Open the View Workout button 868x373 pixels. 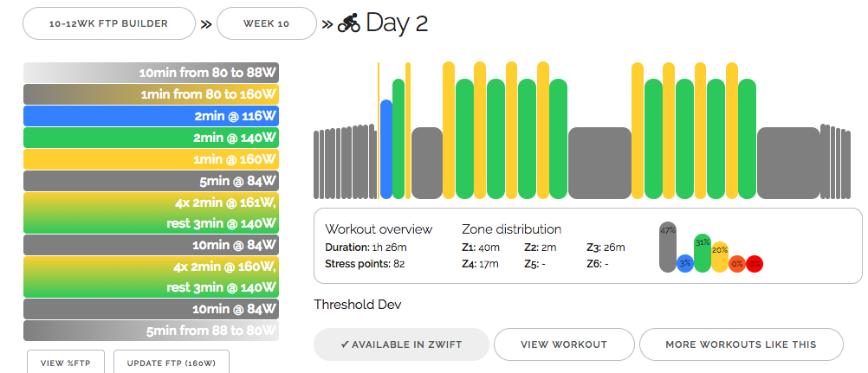coord(564,344)
